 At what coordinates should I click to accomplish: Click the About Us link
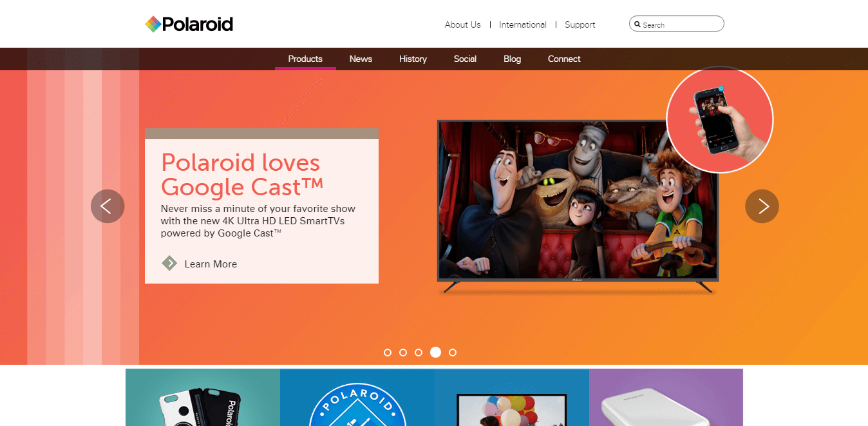[x=462, y=24]
